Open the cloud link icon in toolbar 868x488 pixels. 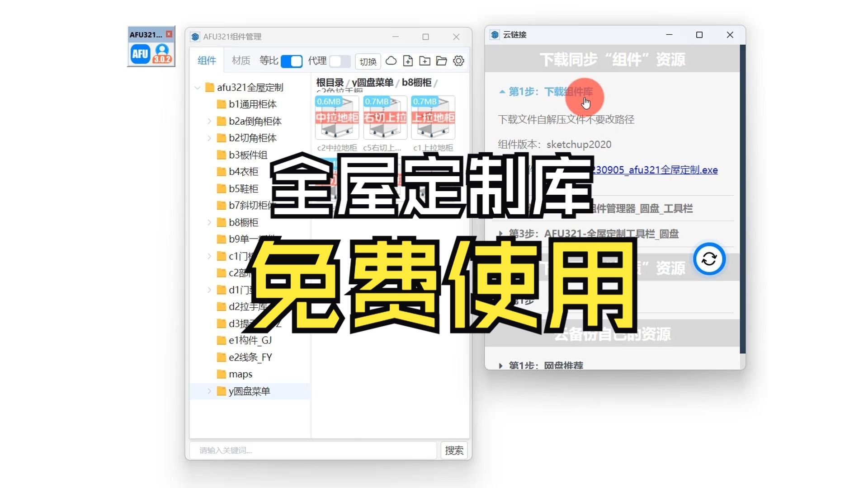coord(391,61)
